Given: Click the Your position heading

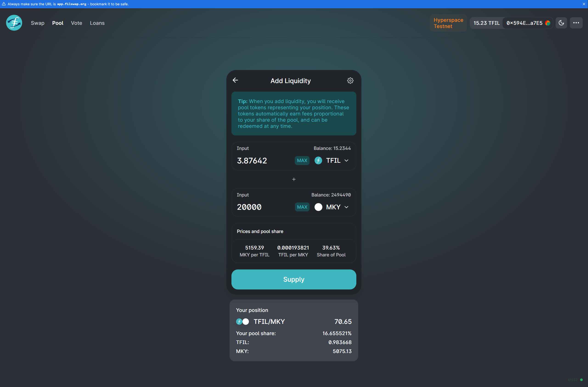Looking at the screenshot, I should 252,310.
